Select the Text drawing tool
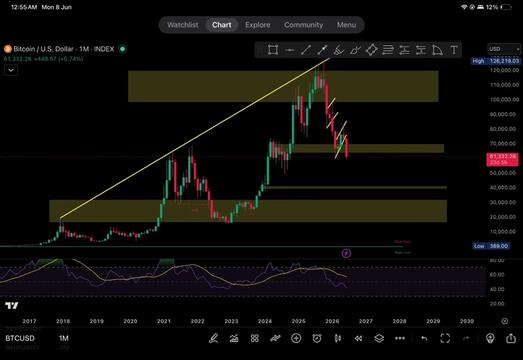The width and height of the screenshot is (523, 360). [454, 50]
